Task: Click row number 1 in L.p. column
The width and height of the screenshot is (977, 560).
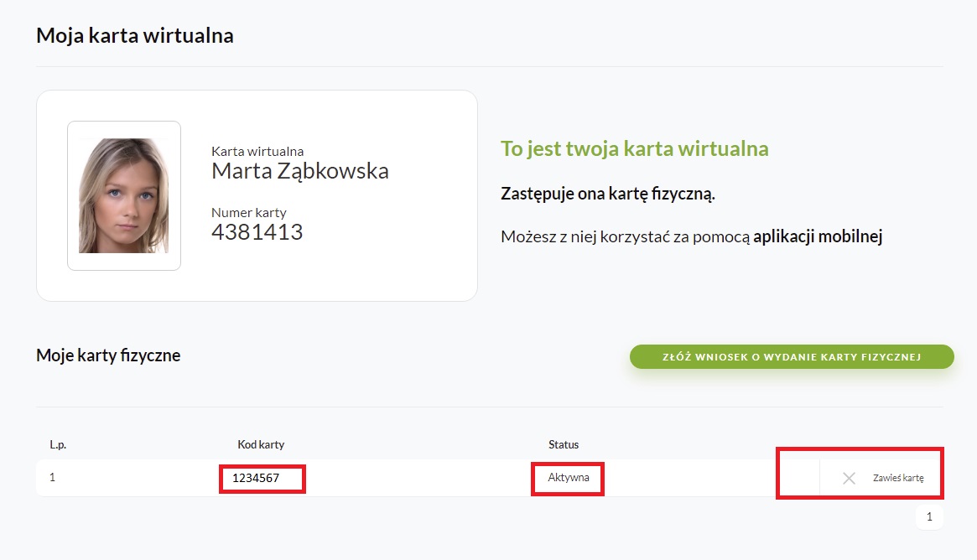Action: (52, 477)
